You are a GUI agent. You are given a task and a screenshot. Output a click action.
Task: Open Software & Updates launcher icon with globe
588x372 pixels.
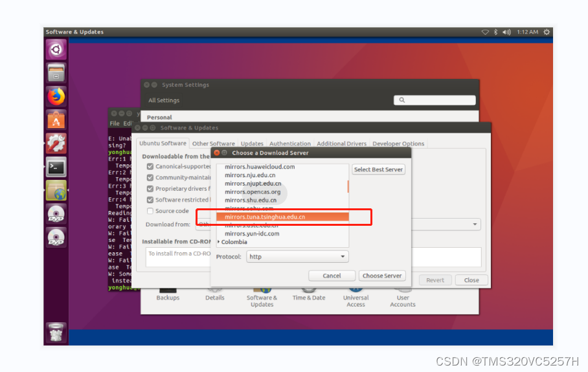tap(56, 191)
